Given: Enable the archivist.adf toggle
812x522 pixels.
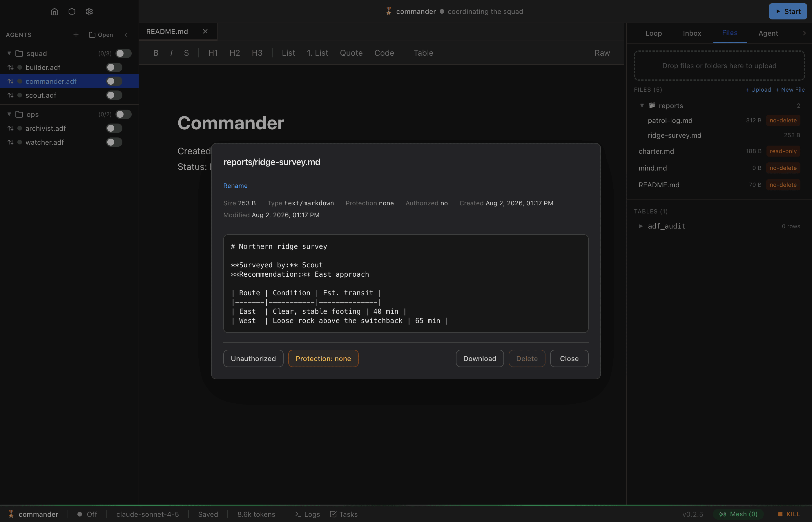Looking at the screenshot, I should pyautogui.click(x=114, y=128).
